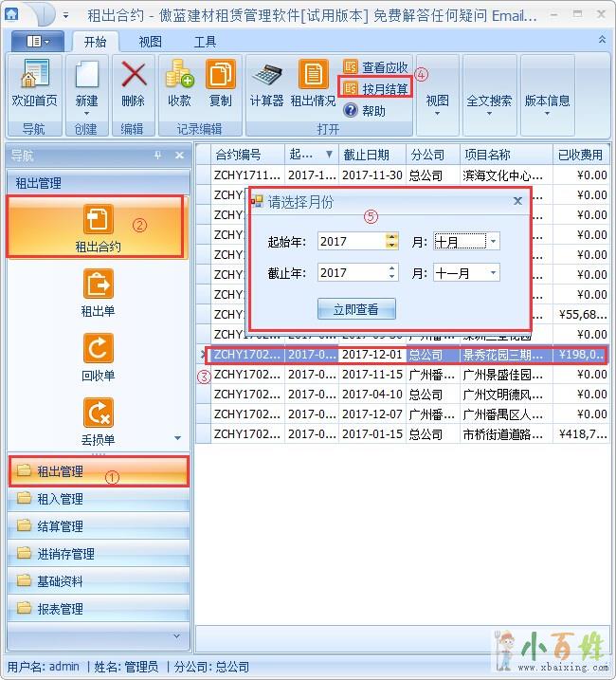The image size is (616, 680).
Task: Expand the start month 十月 dropdown
Action: tap(494, 242)
